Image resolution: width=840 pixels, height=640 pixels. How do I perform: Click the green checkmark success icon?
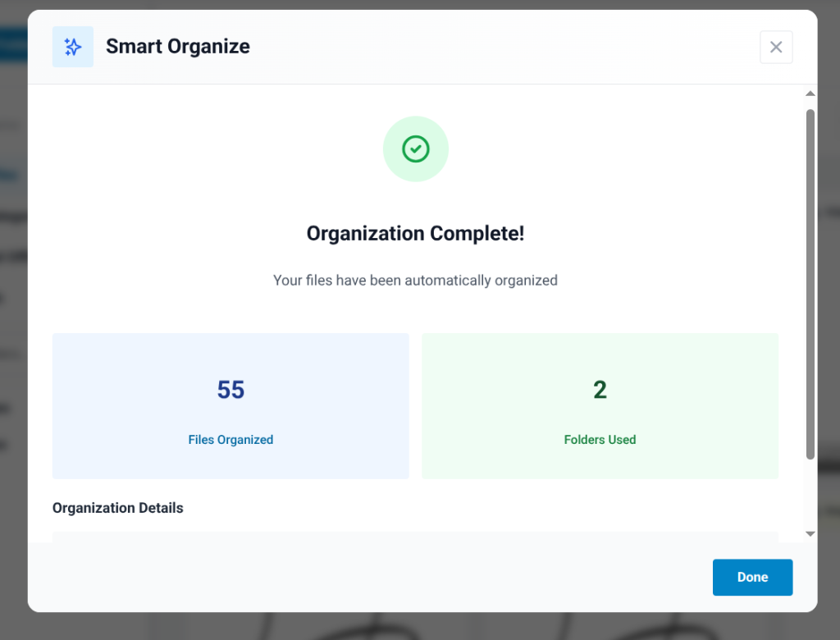point(416,149)
